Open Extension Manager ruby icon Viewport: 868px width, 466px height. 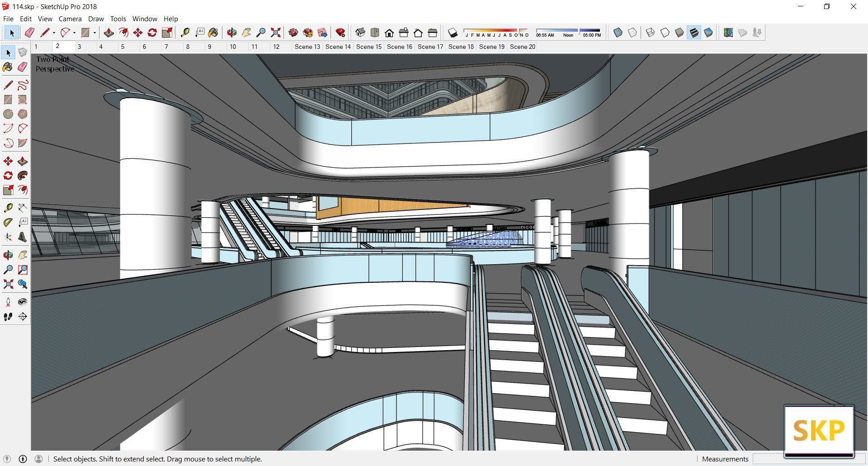[340, 33]
